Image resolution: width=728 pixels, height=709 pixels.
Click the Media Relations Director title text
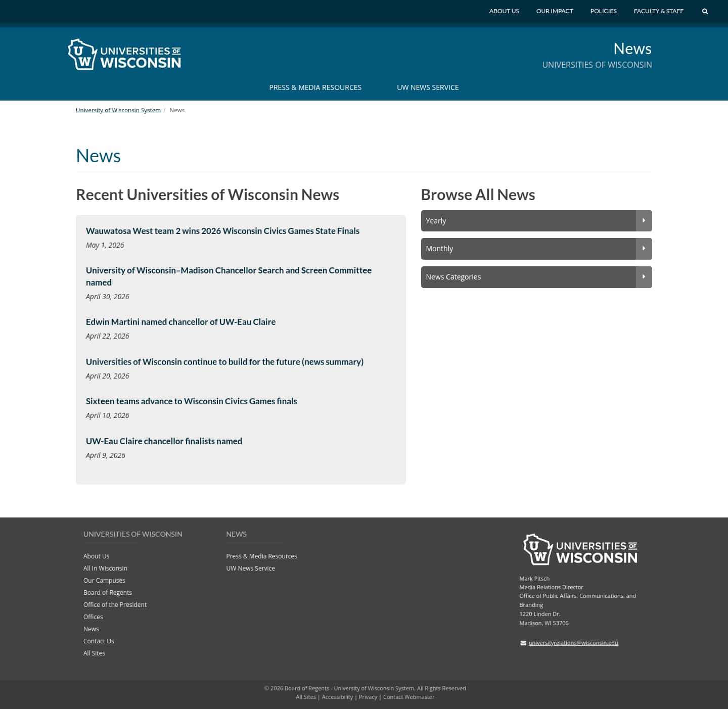point(551,587)
